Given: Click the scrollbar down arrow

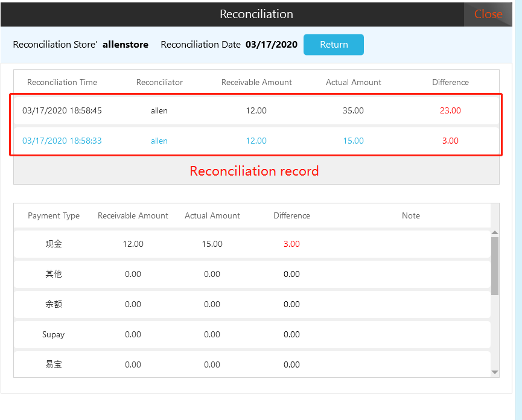Looking at the screenshot, I should (495, 372).
